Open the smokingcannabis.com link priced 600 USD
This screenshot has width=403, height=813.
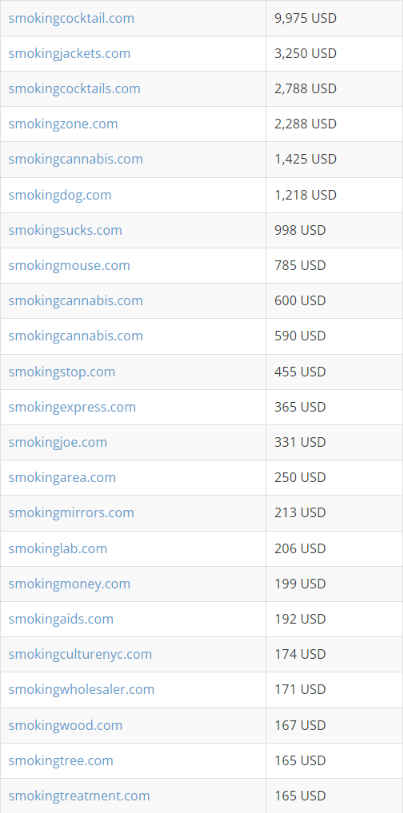pyautogui.click(x=75, y=301)
